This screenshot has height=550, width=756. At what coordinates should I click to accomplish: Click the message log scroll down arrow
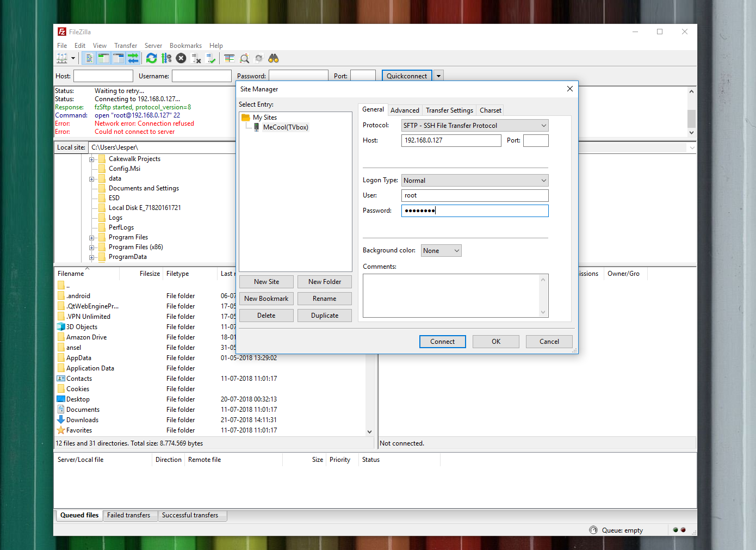pos(691,132)
